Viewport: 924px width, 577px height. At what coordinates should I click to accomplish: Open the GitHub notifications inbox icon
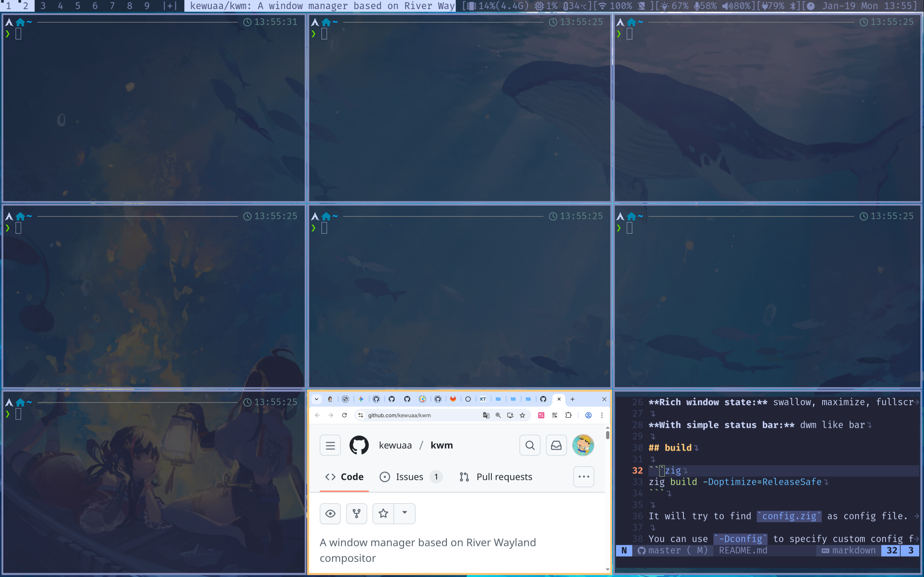tap(556, 445)
